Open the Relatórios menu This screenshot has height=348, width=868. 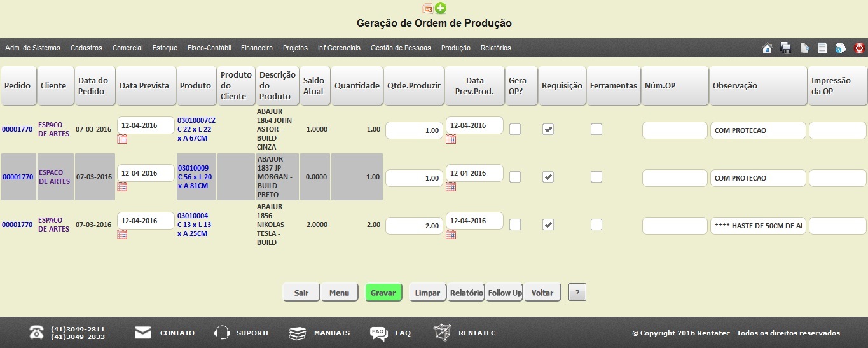[496, 48]
